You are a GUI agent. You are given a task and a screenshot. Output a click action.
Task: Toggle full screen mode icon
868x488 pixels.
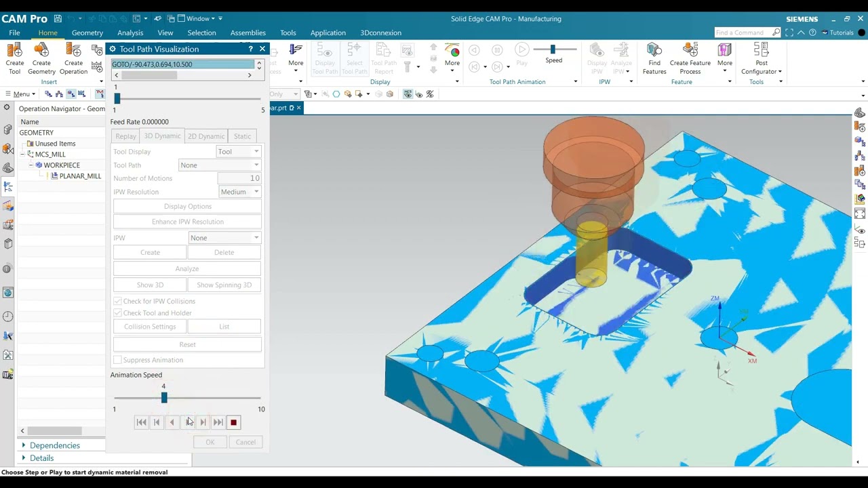(x=789, y=33)
